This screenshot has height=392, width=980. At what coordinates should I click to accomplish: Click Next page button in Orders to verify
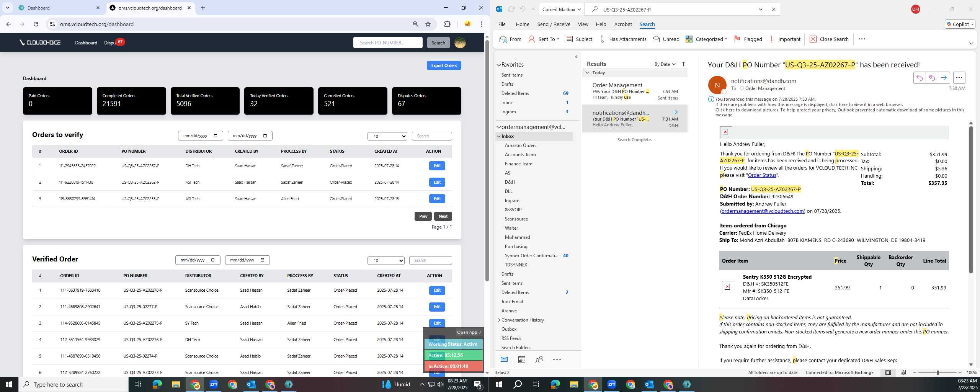tap(443, 216)
